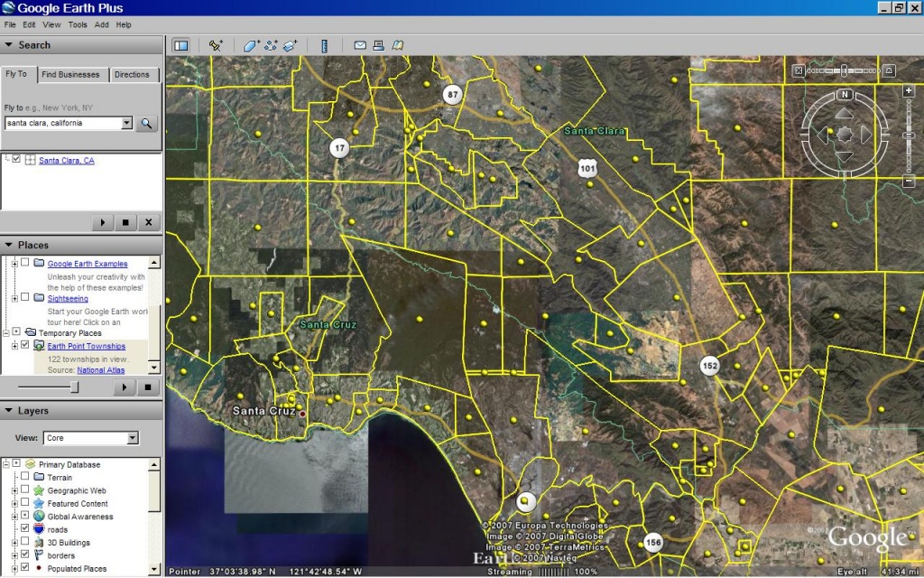Open the Ruler measurement tool

[325, 45]
